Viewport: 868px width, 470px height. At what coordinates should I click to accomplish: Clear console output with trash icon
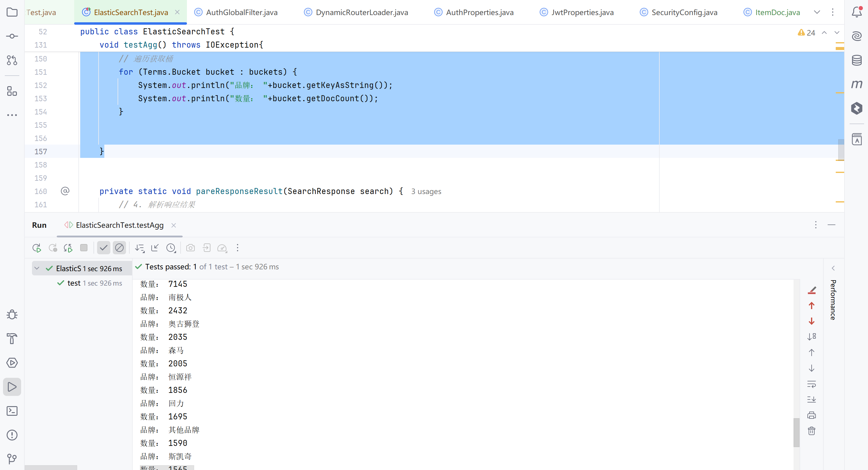click(811, 431)
